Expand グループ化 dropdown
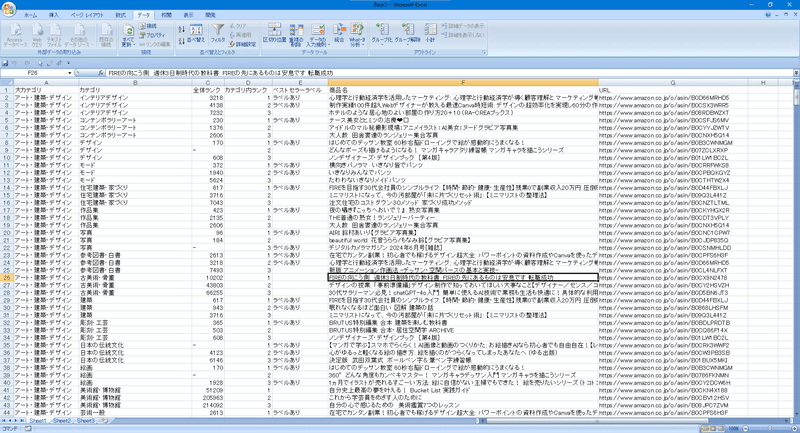Viewport: 800px width, 433px height. click(x=382, y=44)
